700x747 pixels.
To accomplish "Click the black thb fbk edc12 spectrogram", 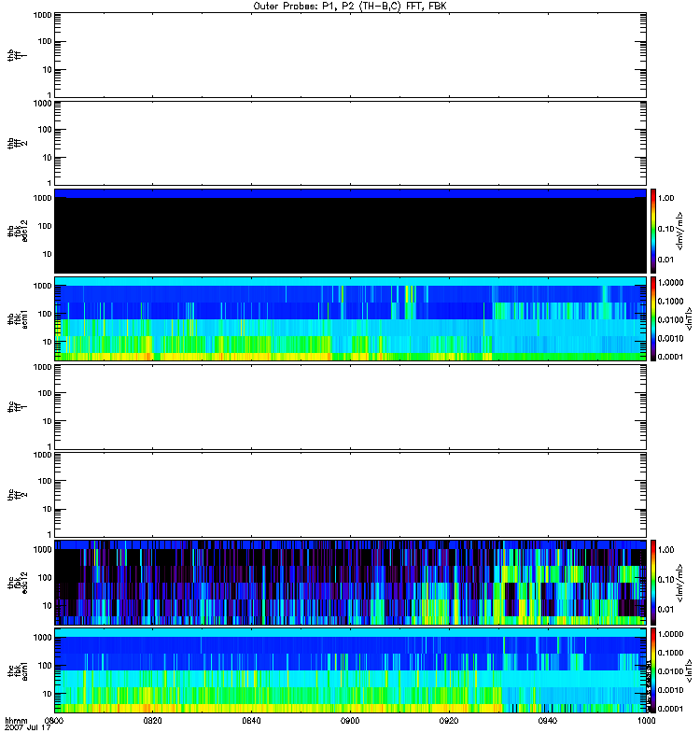I will [350, 231].
